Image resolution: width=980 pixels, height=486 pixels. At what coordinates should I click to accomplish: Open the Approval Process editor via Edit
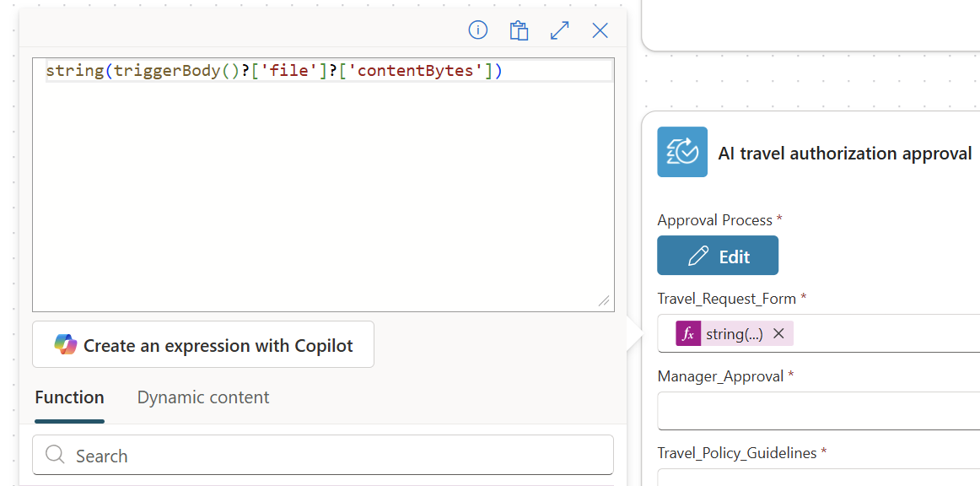(718, 255)
